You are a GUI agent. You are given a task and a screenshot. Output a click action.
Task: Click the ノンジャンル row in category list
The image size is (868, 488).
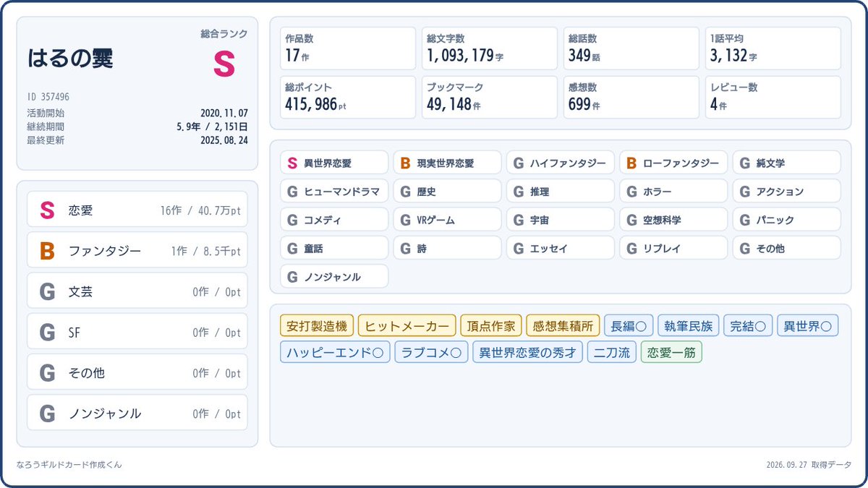pos(137,414)
